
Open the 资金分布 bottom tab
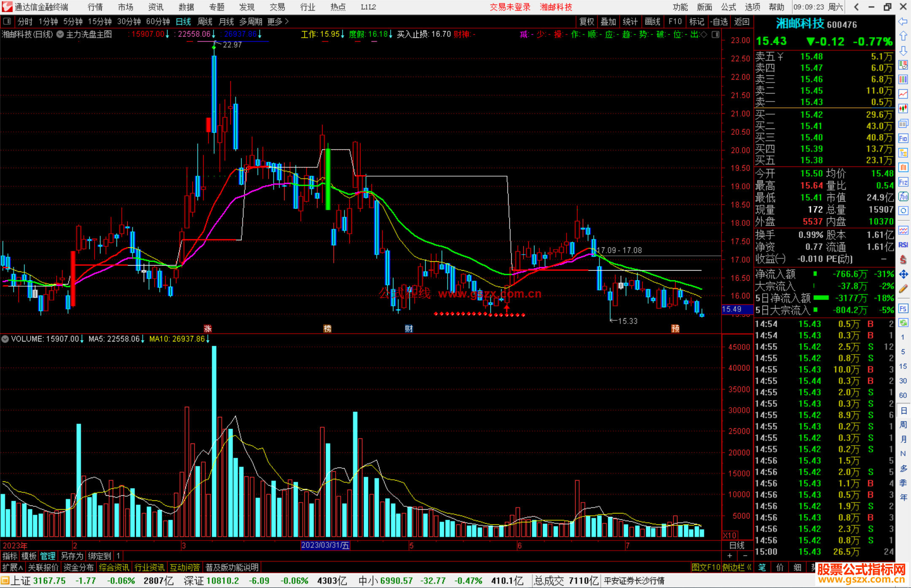click(78, 567)
